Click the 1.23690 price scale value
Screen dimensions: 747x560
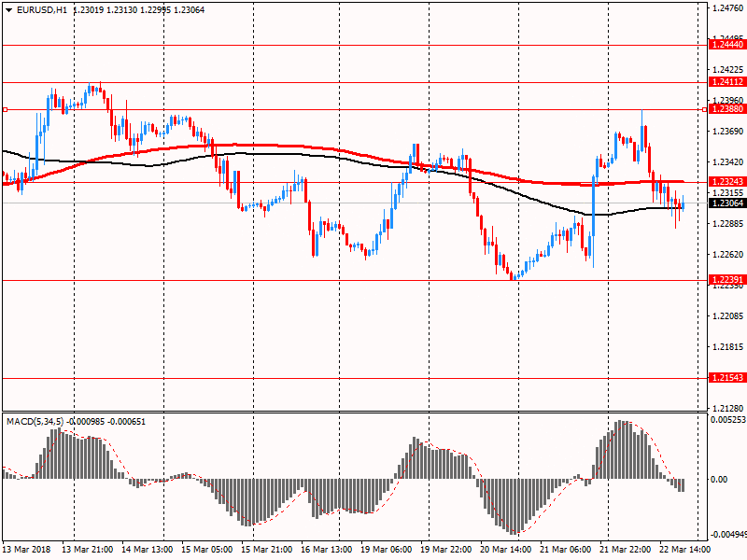(x=728, y=132)
